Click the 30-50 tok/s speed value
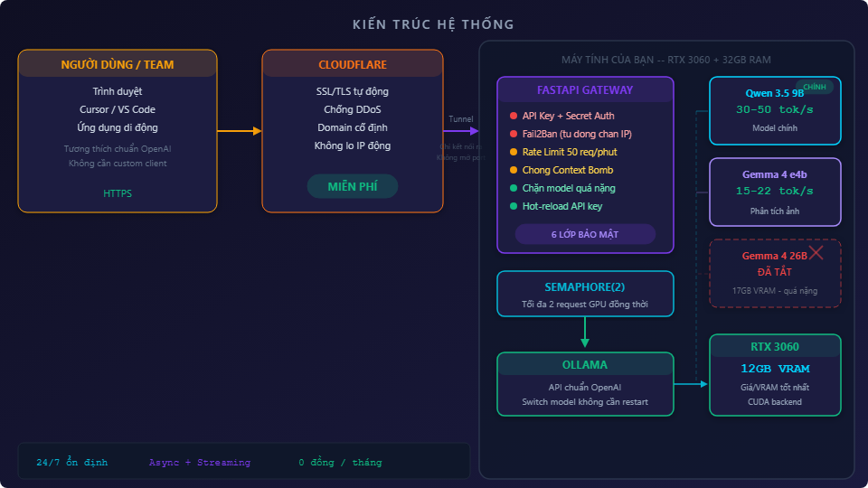 (x=775, y=109)
